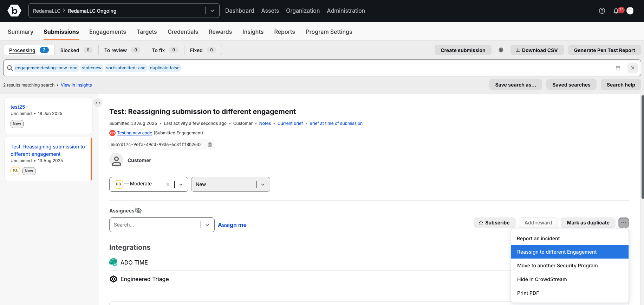The image size is (644, 305).
Task: Open Organization in top navigation
Action: (x=303, y=11)
